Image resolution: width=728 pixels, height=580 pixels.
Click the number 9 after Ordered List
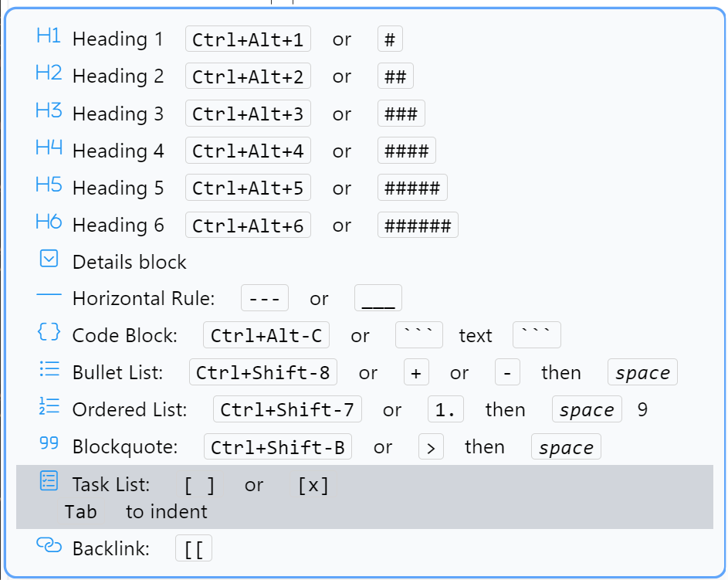642,409
